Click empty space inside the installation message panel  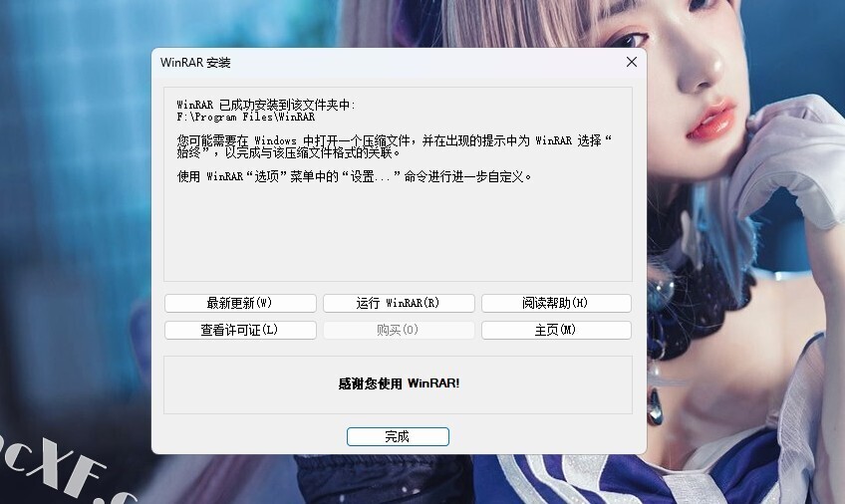tap(398, 231)
